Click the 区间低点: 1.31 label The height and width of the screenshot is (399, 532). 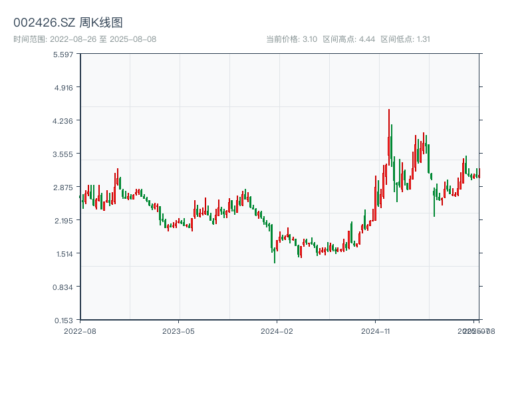[406, 39]
